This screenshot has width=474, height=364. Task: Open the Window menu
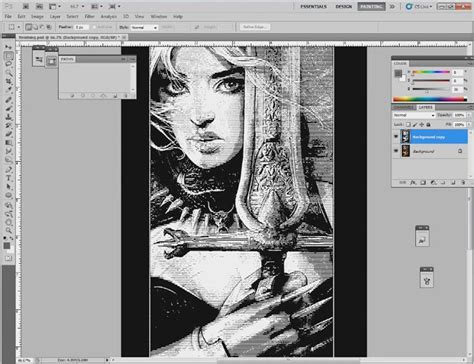159,16
